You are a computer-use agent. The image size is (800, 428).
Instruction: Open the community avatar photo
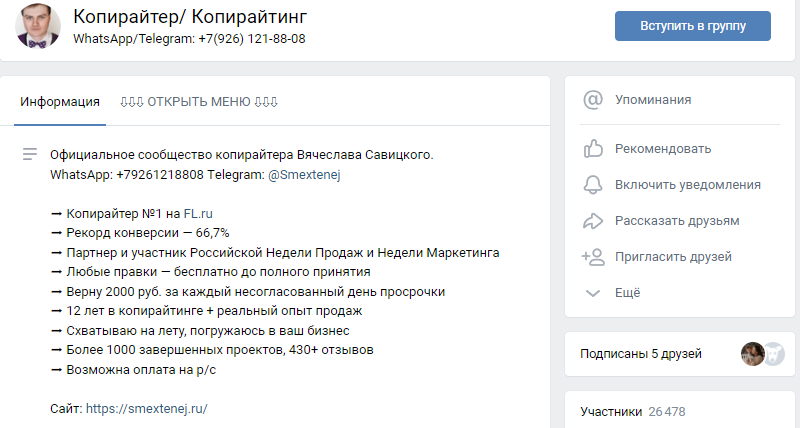point(37,26)
